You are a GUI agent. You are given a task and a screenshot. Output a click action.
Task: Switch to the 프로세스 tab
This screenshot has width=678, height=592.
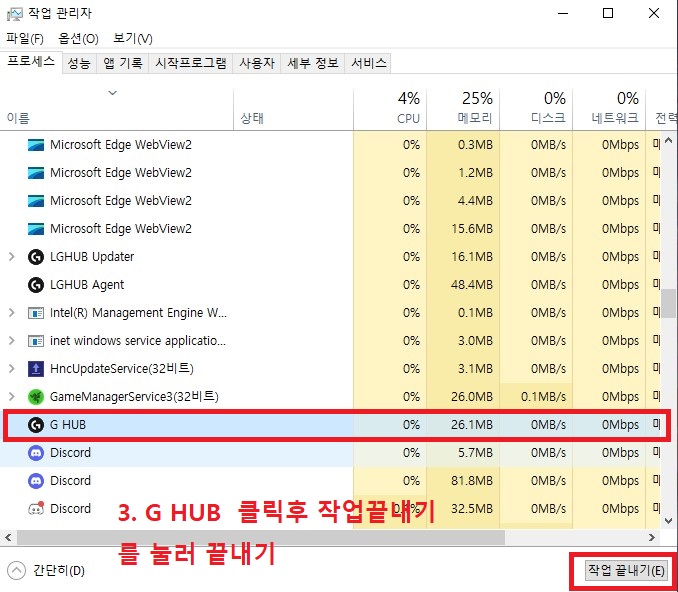[x=31, y=61]
